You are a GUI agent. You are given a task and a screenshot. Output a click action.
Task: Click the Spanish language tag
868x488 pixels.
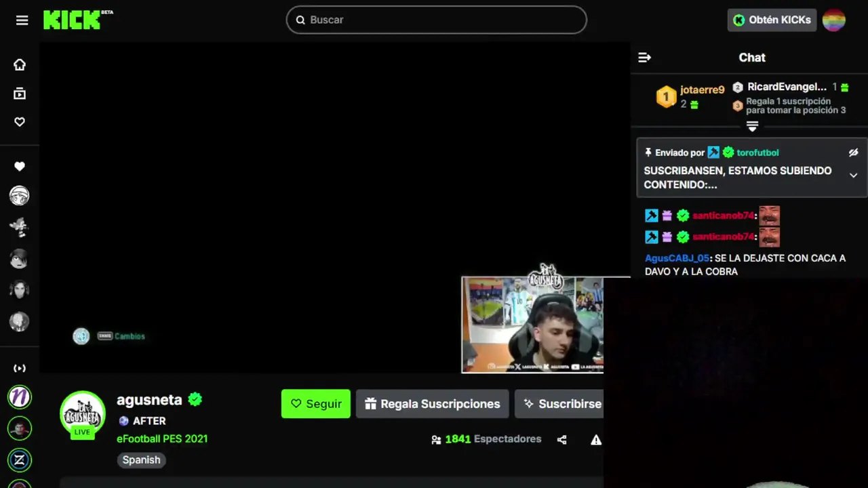click(142, 460)
